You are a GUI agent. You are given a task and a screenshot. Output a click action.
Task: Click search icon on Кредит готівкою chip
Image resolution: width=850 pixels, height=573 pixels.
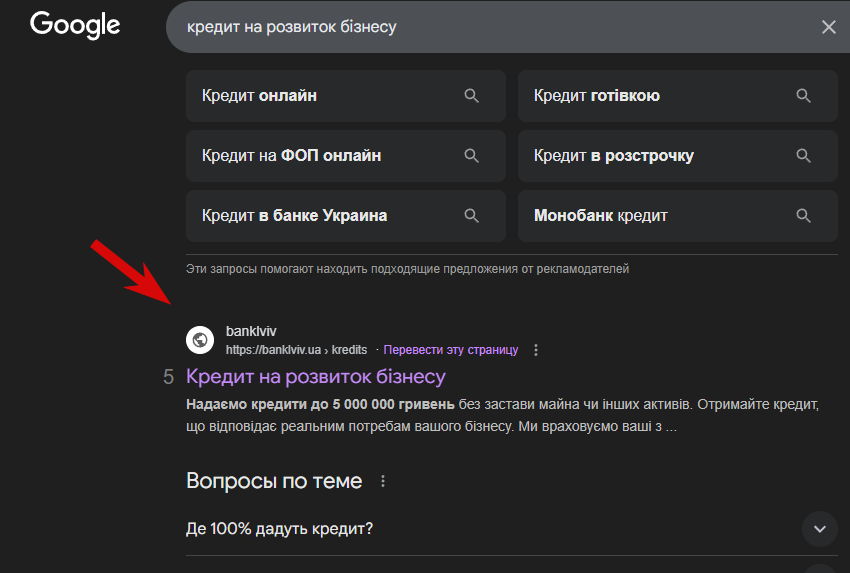coord(803,96)
